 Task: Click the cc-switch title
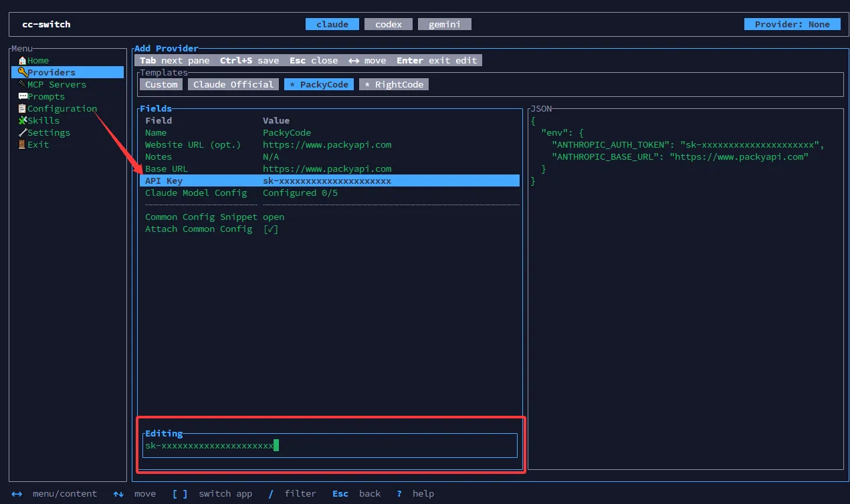click(46, 24)
